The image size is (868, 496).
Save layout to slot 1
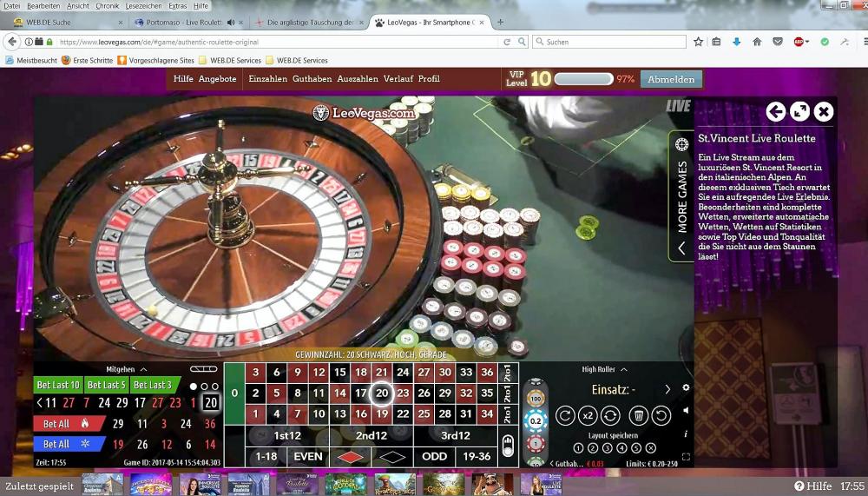coord(578,447)
